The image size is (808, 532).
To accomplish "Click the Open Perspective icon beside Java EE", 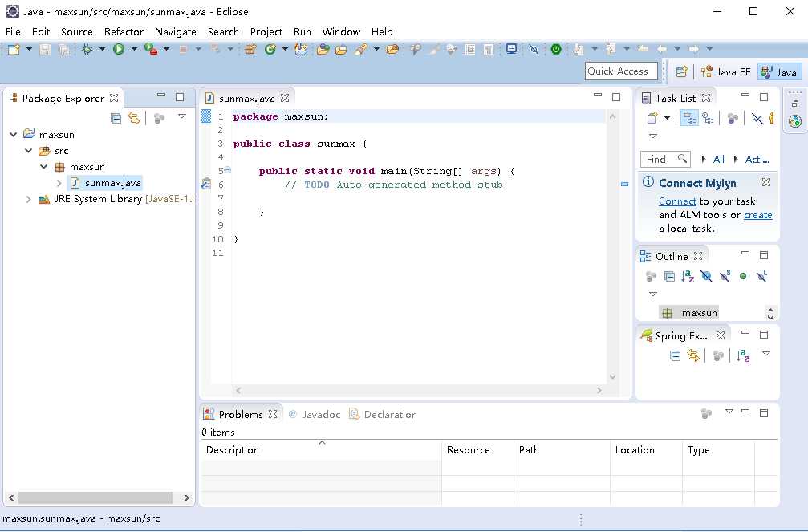I will [x=681, y=71].
